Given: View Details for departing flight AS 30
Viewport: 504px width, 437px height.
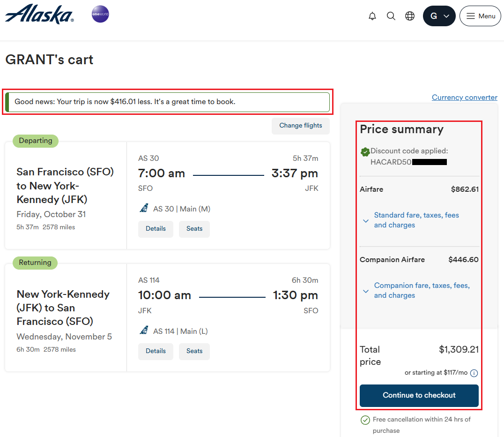Looking at the screenshot, I should coord(156,229).
